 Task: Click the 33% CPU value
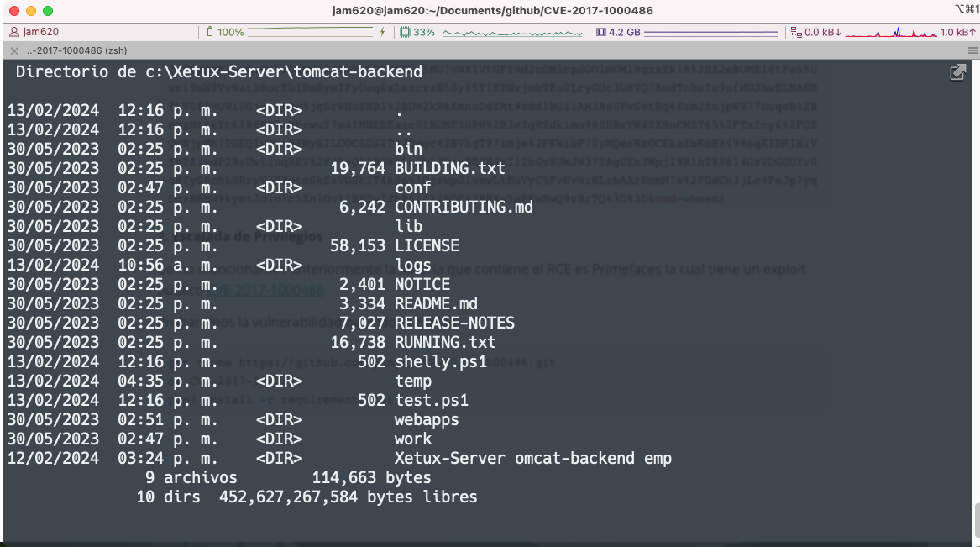click(424, 32)
